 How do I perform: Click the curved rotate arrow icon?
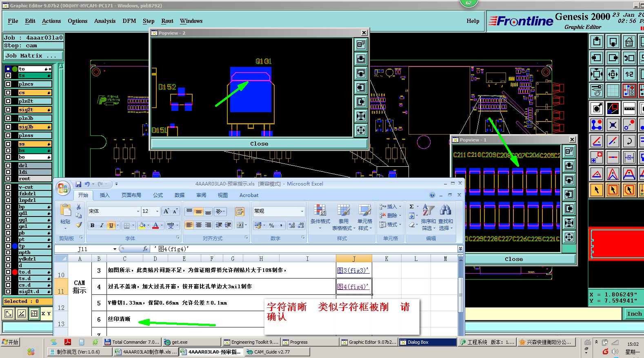[x=629, y=141]
